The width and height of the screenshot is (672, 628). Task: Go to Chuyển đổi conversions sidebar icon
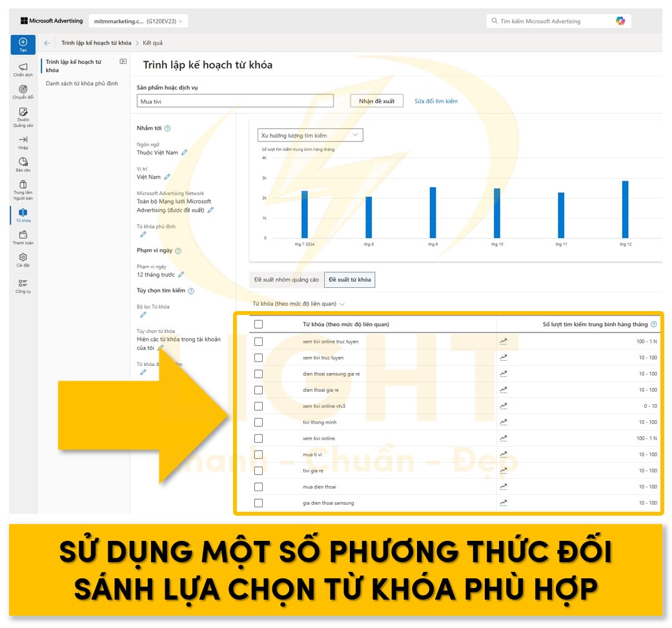[x=23, y=92]
